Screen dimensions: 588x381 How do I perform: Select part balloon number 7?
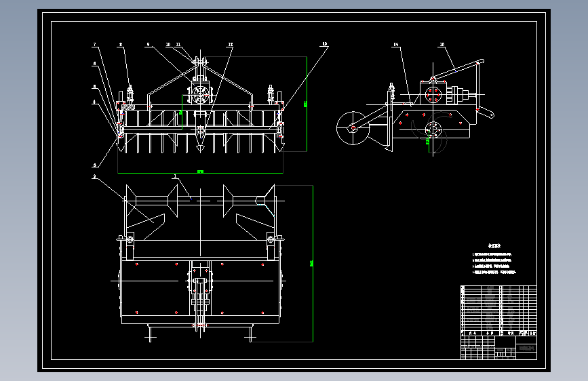(x=94, y=44)
